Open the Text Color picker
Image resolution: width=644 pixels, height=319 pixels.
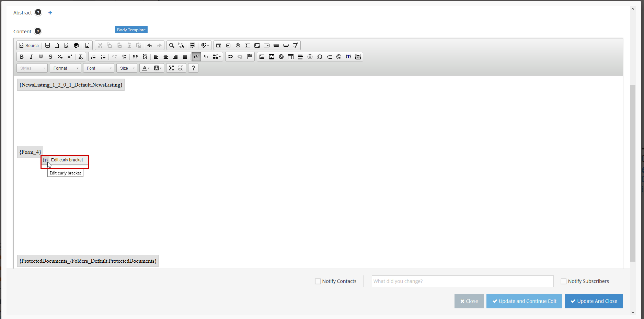[146, 68]
